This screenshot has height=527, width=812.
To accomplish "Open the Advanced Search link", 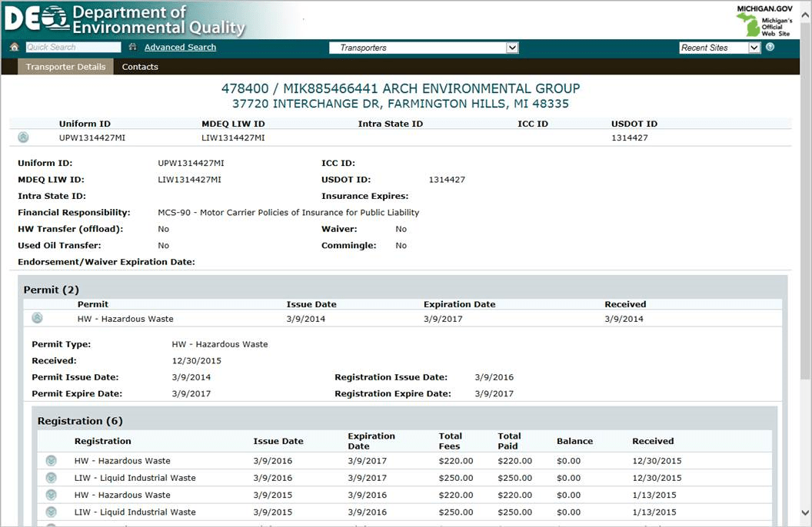I will pyautogui.click(x=180, y=47).
